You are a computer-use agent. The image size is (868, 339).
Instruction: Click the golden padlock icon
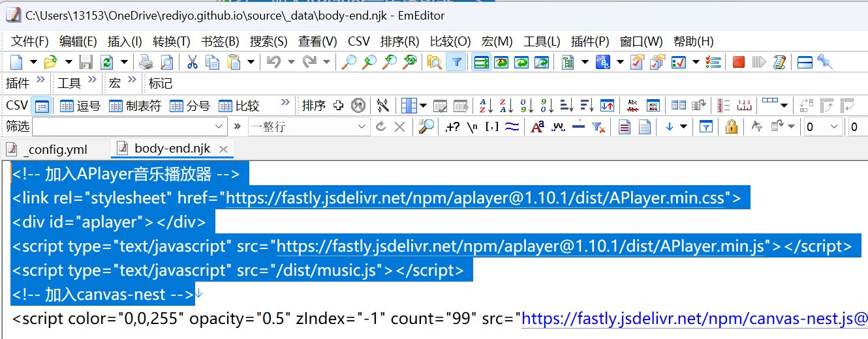(x=732, y=126)
